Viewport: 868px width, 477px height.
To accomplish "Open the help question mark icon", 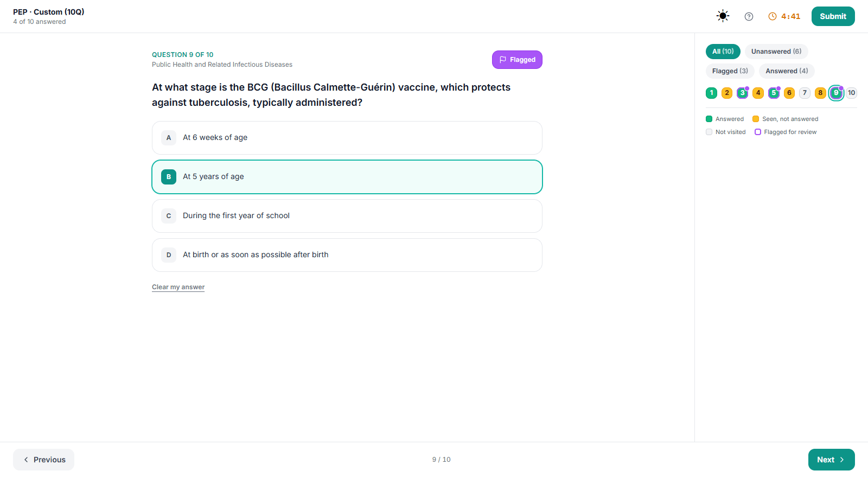I will (x=749, y=16).
